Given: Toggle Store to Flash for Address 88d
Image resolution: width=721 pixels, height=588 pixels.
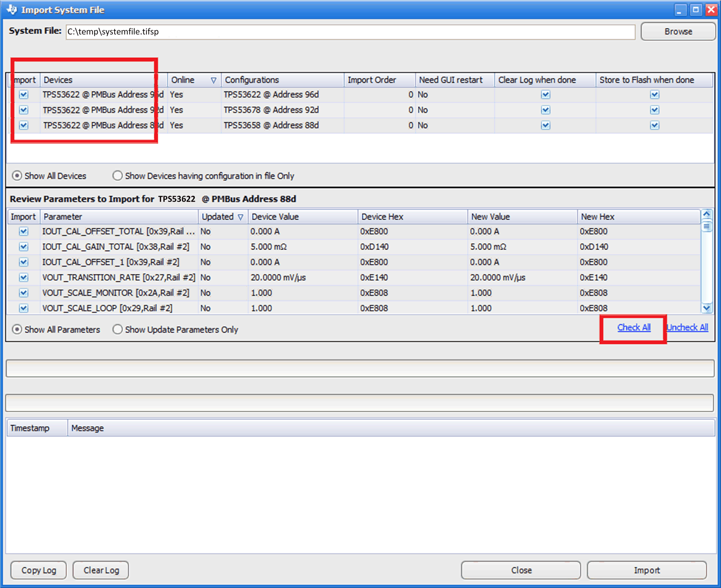Looking at the screenshot, I should (655, 125).
